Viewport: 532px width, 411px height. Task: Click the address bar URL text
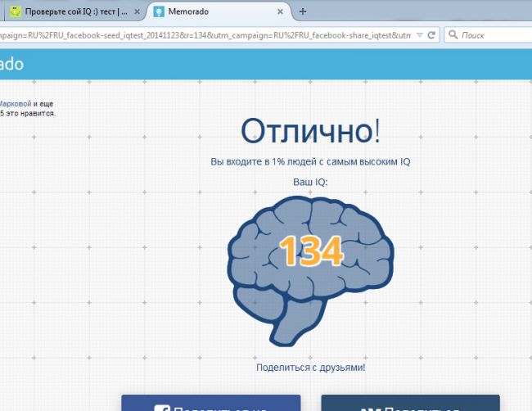click(205, 36)
